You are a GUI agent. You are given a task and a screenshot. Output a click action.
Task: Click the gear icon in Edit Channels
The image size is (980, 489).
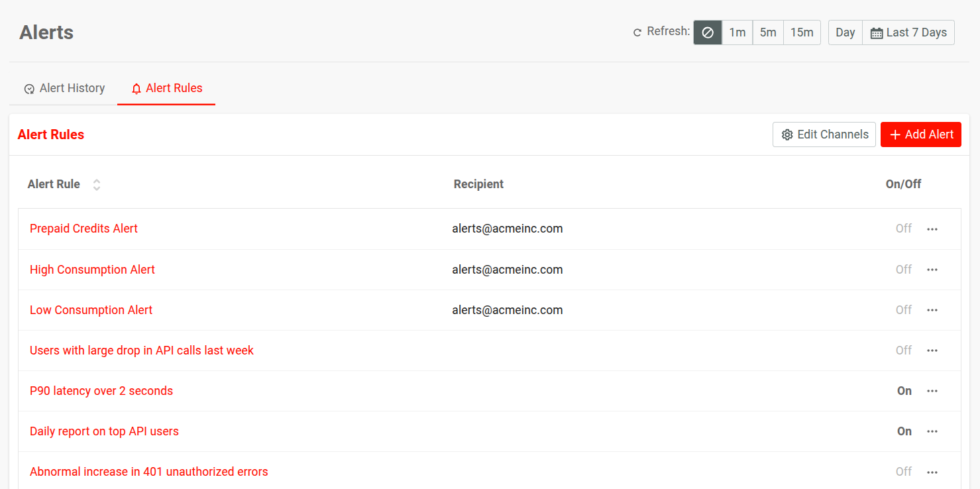[787, 134]
